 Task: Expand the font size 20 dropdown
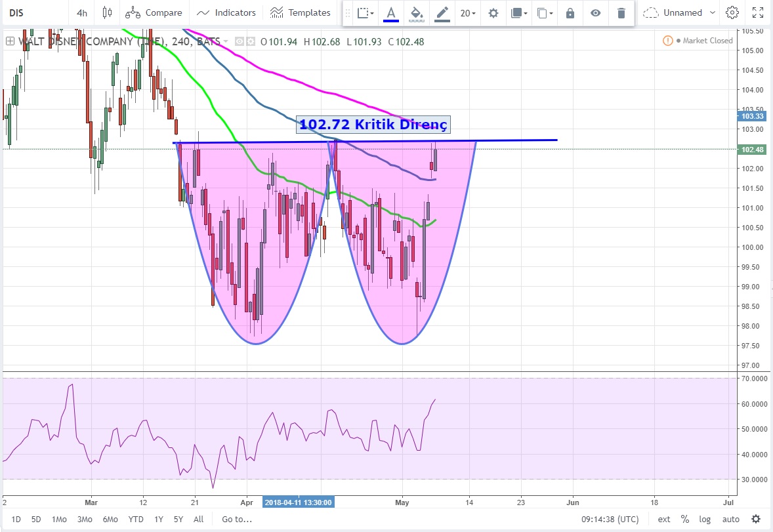[468, 13]
